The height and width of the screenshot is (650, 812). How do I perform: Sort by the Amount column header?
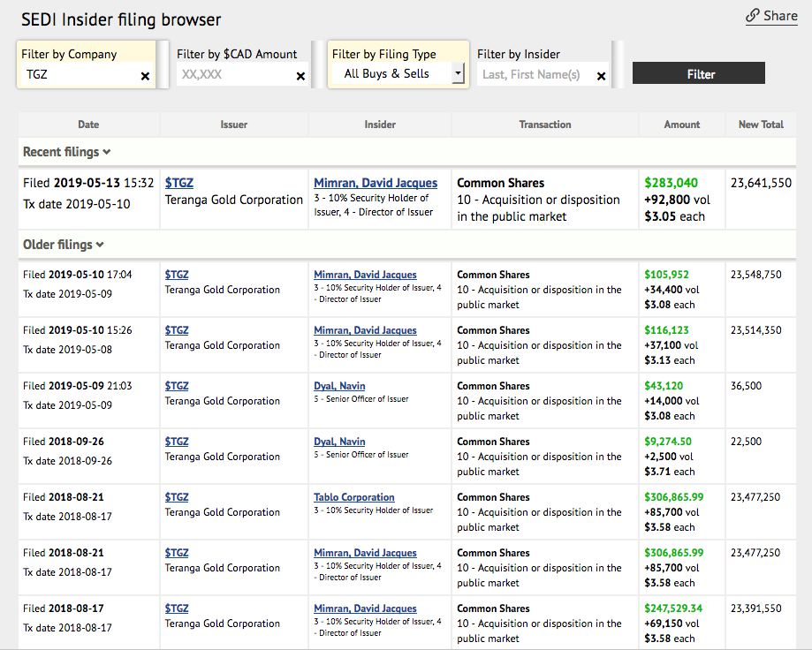pyautogui.click(x=682, y=125)
